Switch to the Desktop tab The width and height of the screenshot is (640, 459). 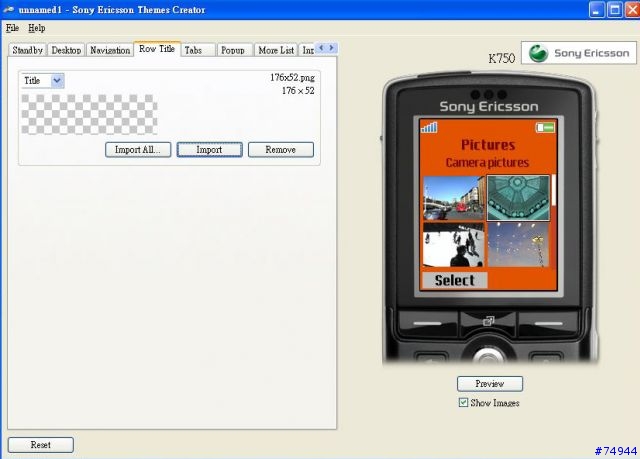click(x=66, y=50)
